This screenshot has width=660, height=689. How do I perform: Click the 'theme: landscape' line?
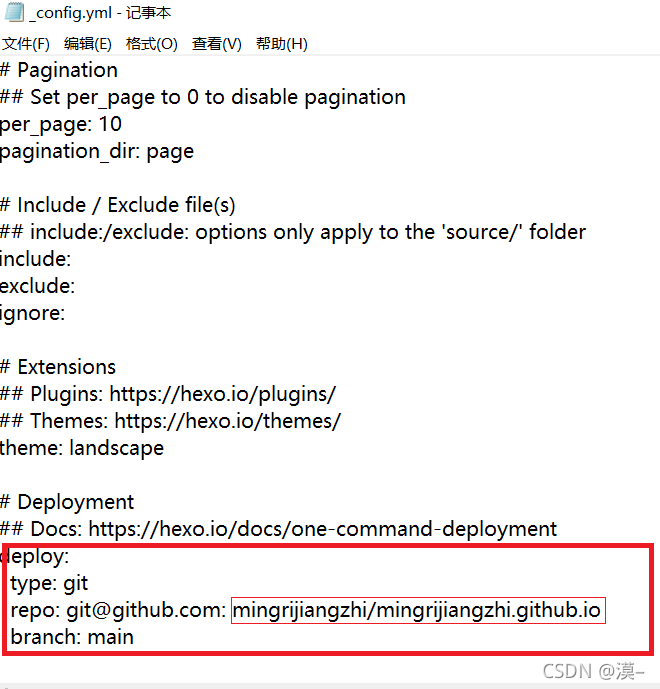click(82, 449)
